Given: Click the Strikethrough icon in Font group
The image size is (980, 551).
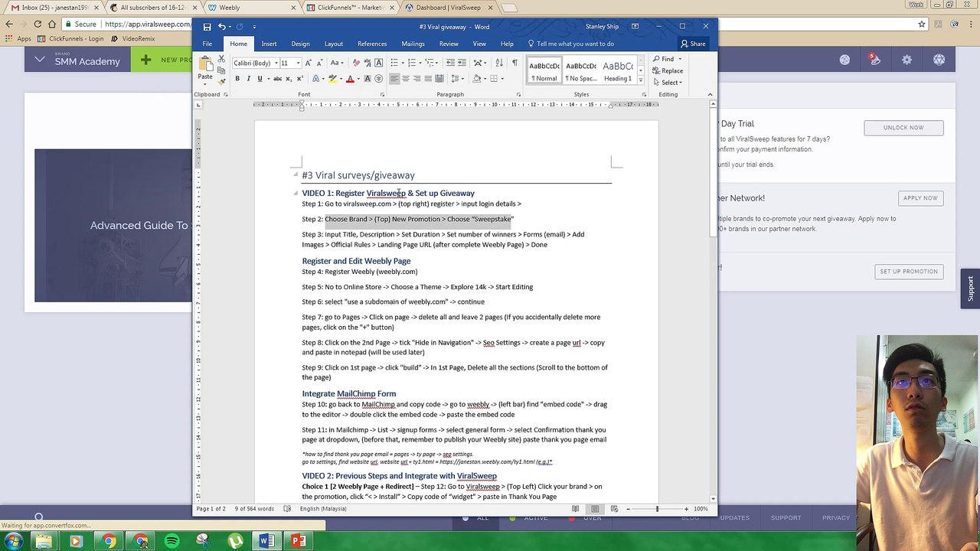Looking at the screenshot, I should 277,79.
